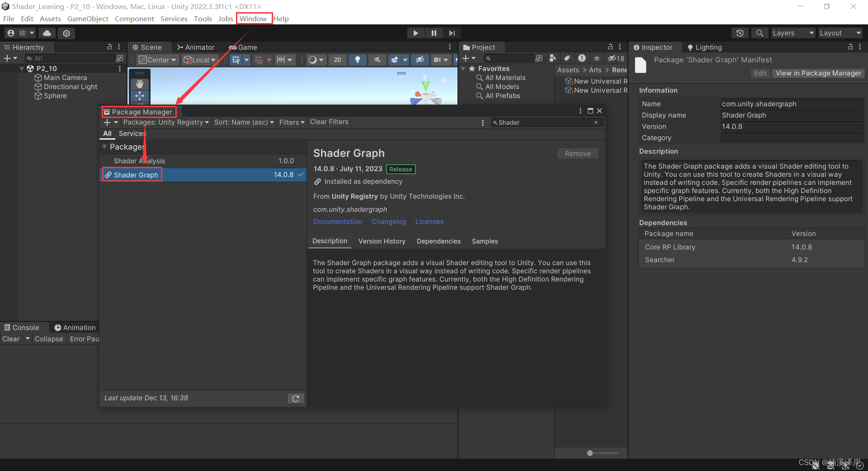Open the Version History tab
868x471 pixels.
tap(382, 241)
